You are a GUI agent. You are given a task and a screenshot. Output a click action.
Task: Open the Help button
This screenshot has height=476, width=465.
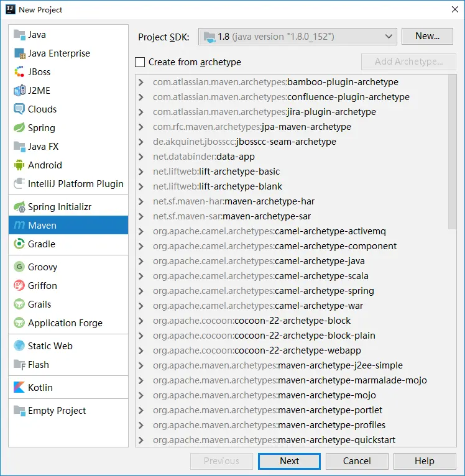pyautogui.click(x=425, y=461)
